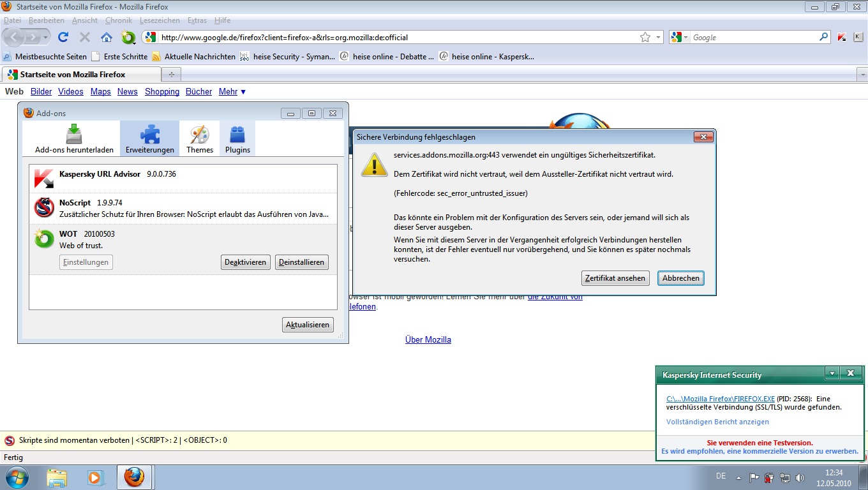Open the address bar history dropdown arrow

[659, 37]
